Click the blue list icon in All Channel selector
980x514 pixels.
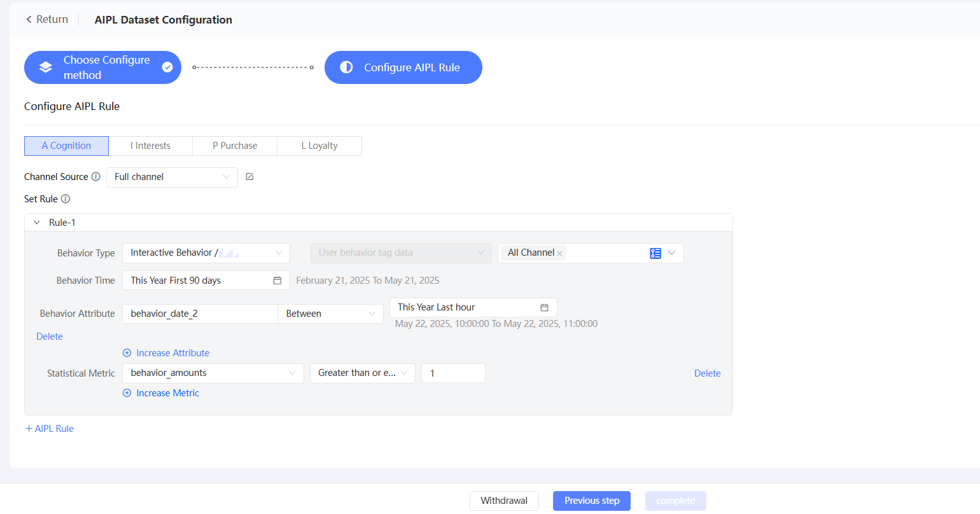tap(655, 253)
